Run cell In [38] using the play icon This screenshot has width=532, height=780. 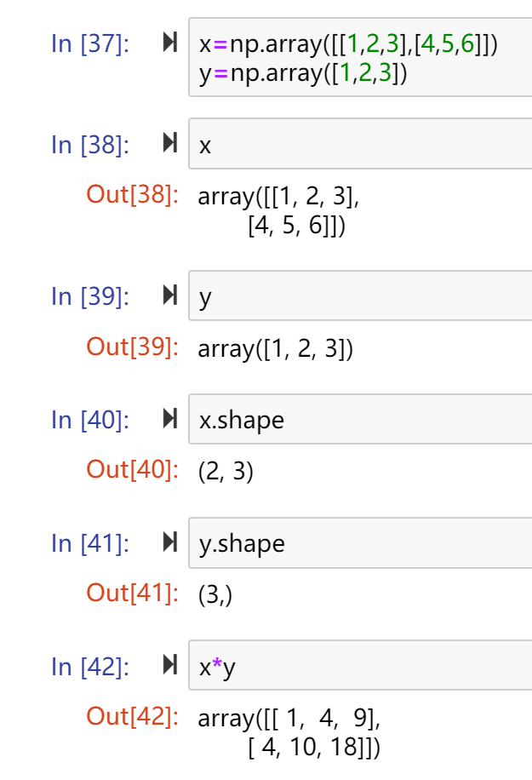[170, 143]
